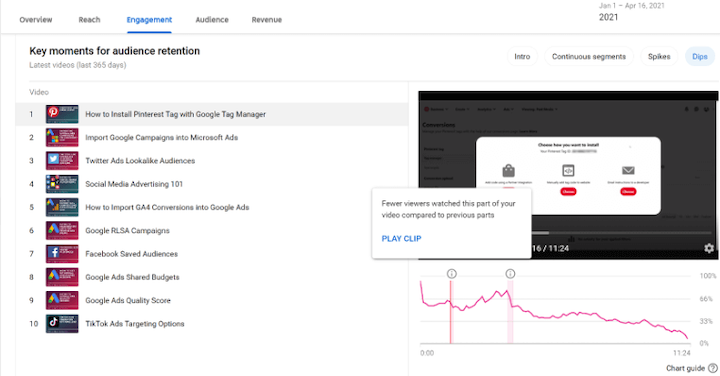Choose the Spikes filter chip
This screenshot has height=376, width=720.
tap(659, 56)
